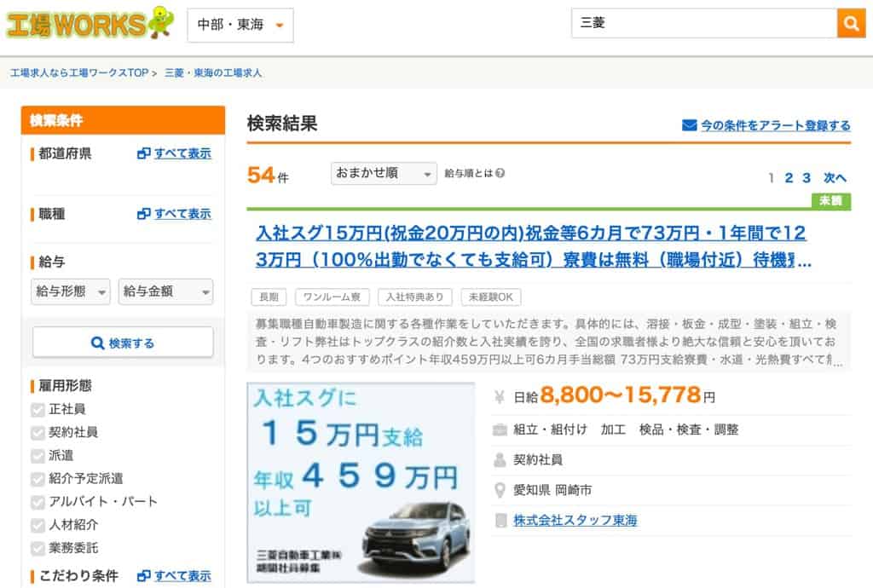The height and width of the screenshot is (588, 873).
Task: Click the 工場WORKS logo
Action: [x=90, y=23]
